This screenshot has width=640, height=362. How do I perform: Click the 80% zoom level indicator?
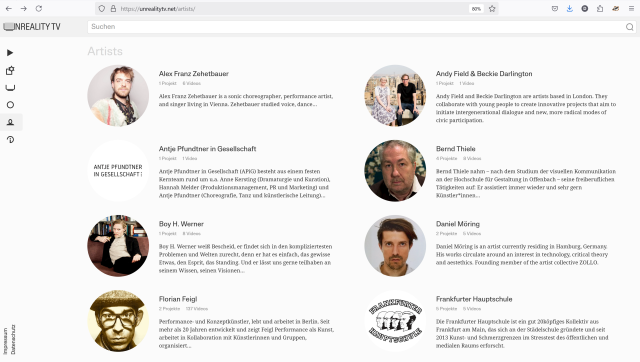(476, 9)
